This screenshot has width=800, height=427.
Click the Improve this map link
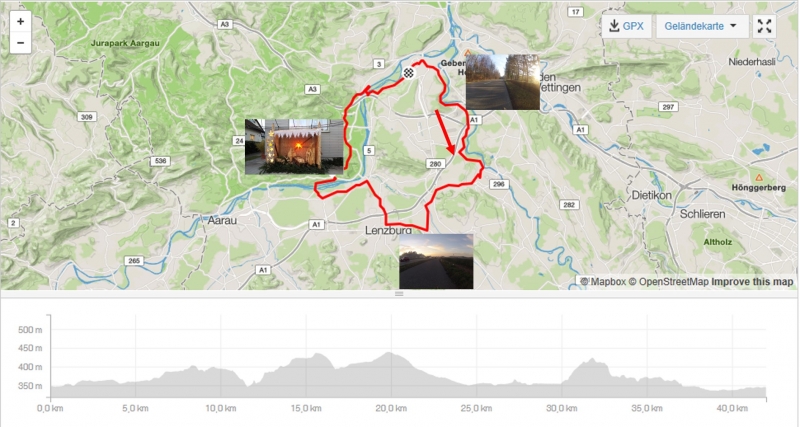tap(753, 282)
